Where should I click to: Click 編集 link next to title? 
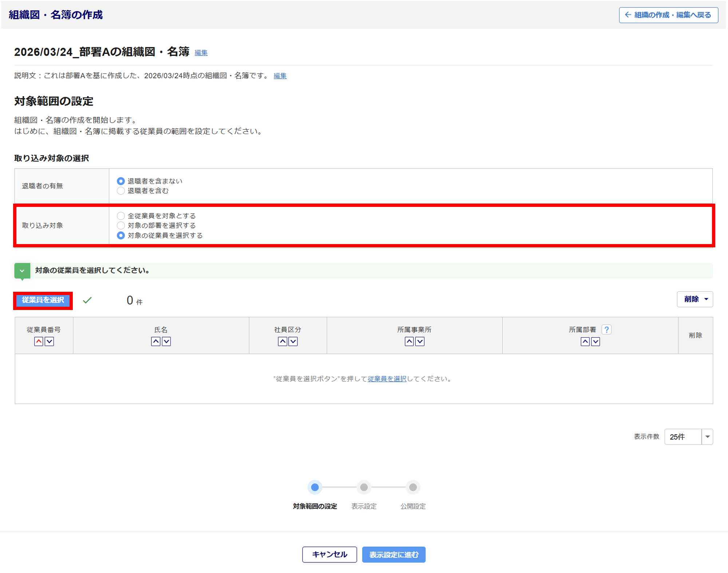201,53
